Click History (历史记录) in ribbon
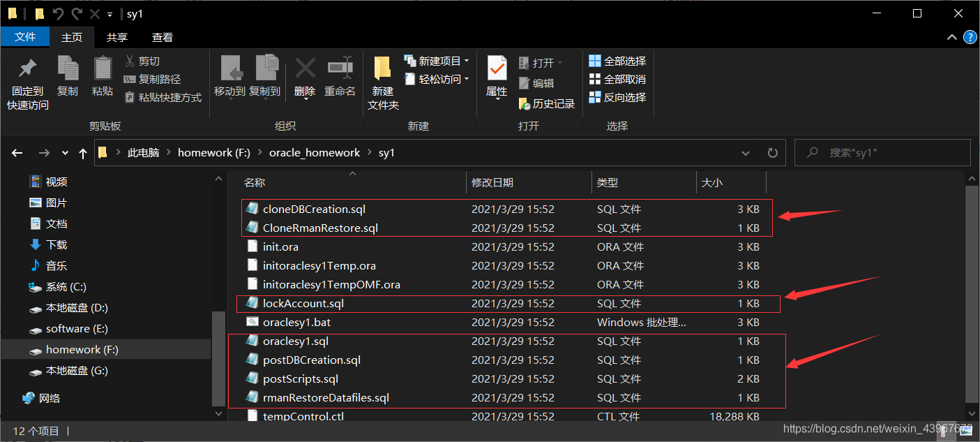 pyautogui.click(x=547, y=104)
